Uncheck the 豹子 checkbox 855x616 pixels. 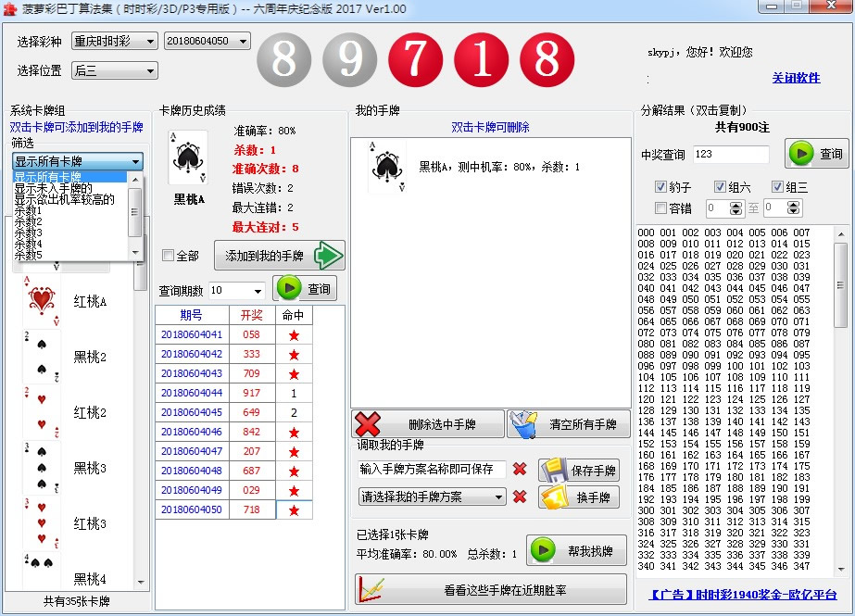660,187
